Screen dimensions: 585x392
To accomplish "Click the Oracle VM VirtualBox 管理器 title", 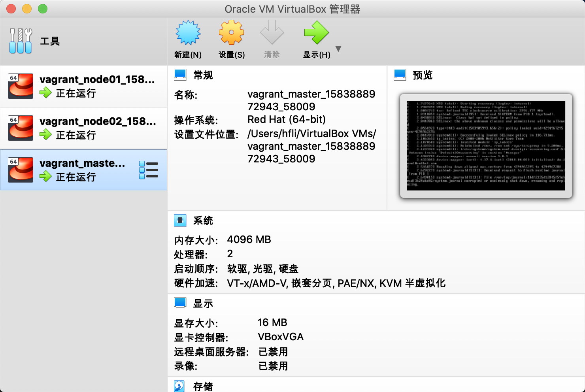I will (x=292, y=9).
